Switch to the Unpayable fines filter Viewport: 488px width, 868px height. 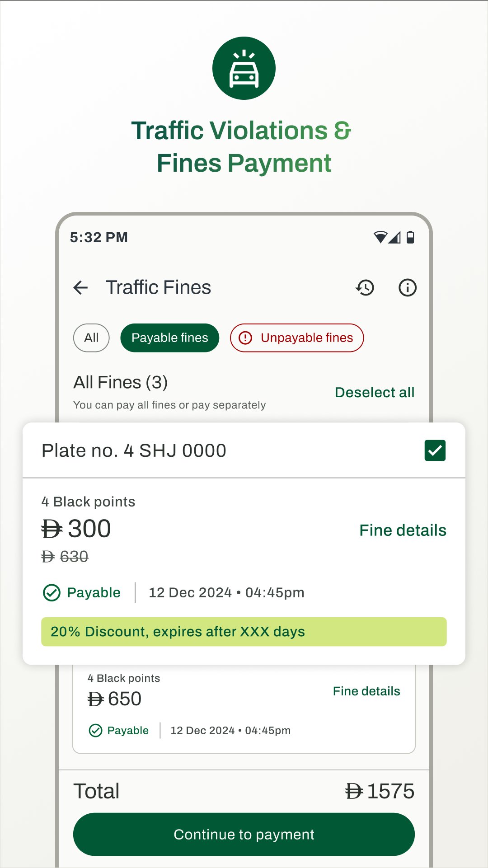coord(297,338)
